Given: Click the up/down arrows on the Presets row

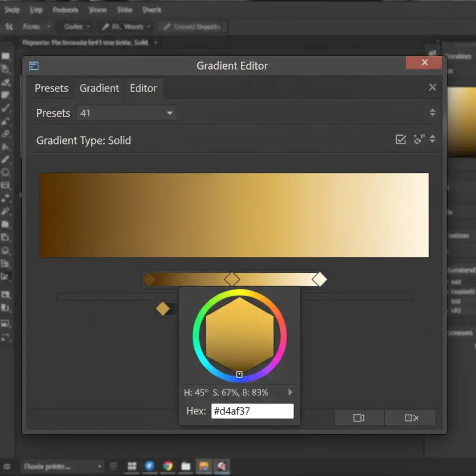Looking at the screenshot, I should [432, 112].
